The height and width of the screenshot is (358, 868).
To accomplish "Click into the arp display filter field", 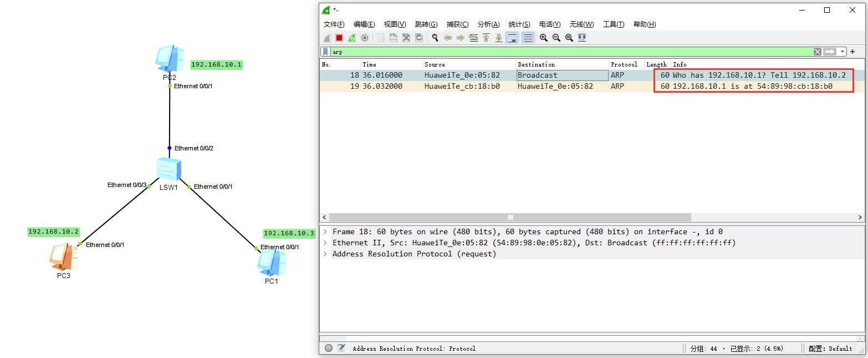I will 571,52.
